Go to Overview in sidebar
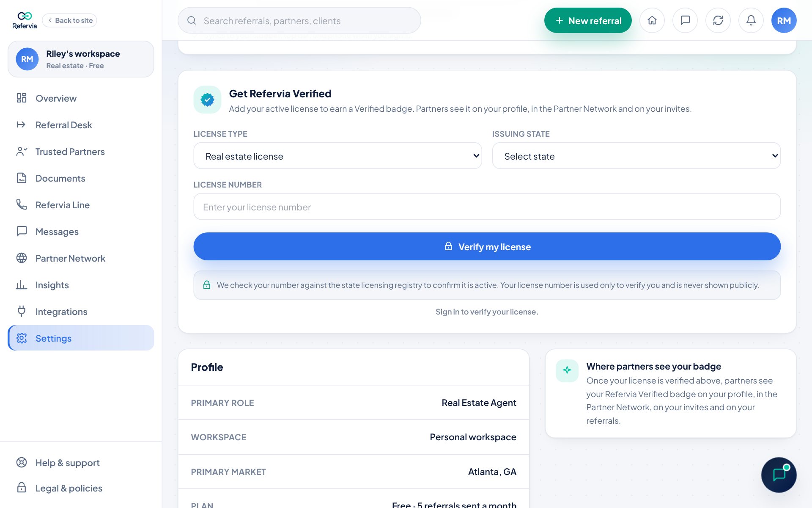Screen dimensions: 812x508 tap(81, 98)
